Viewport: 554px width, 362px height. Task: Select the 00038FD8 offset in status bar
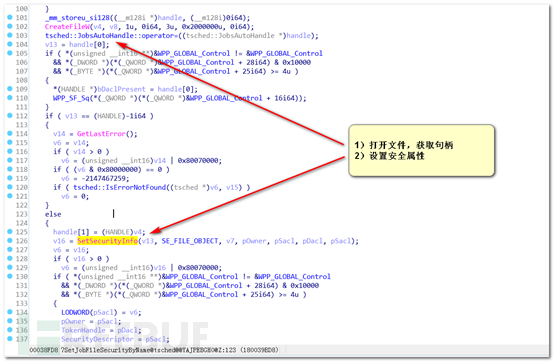point(44,350)
